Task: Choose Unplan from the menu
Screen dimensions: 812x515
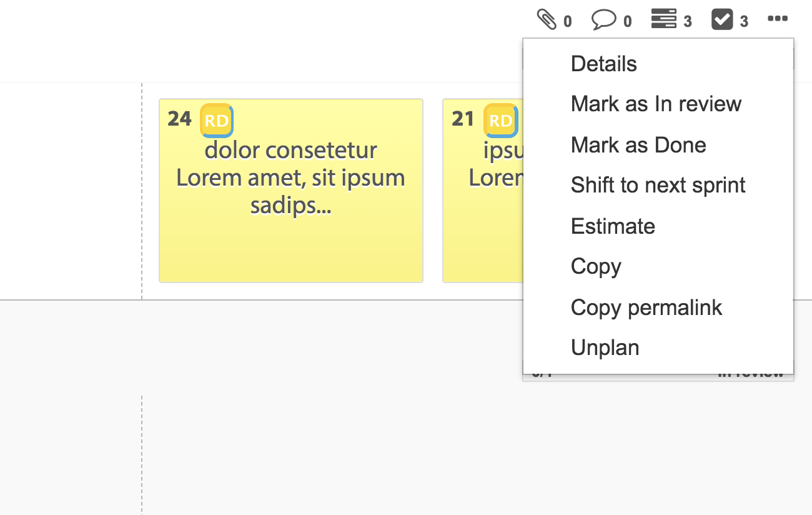Action: point(605,347)
